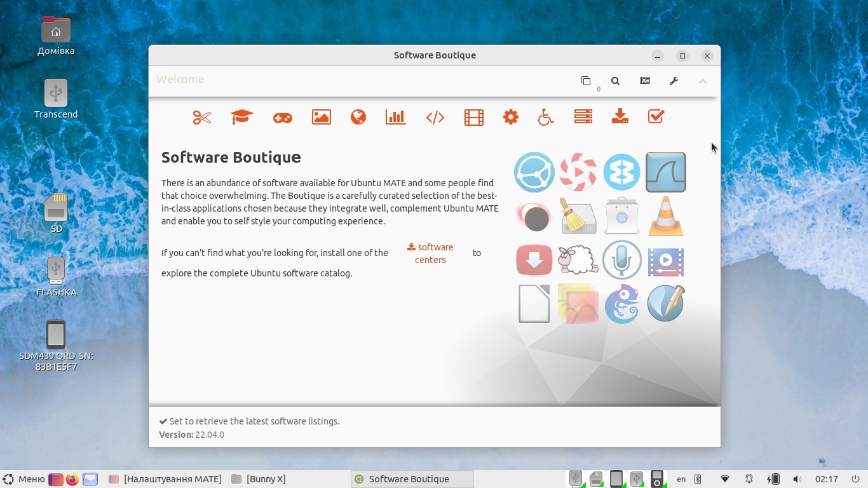Open the Wi-Fi network tray icon
This screenshot has width=868, height=488.
point(725,479)
